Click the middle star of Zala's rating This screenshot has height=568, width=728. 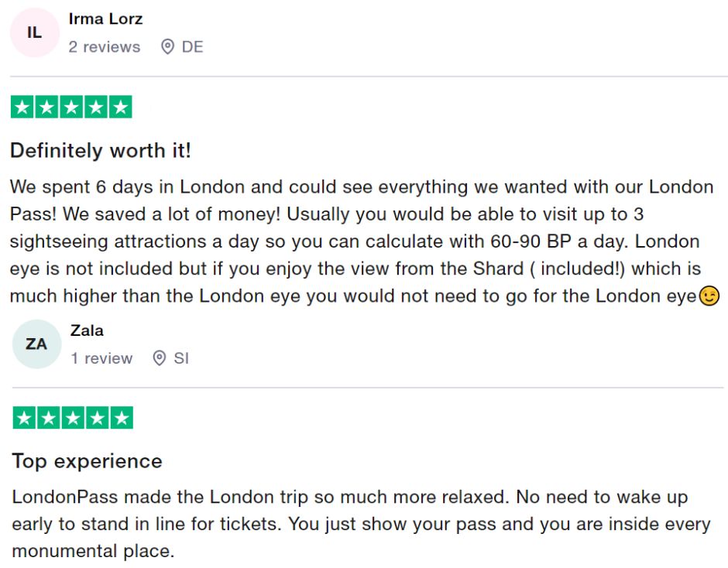coord(73,419)
